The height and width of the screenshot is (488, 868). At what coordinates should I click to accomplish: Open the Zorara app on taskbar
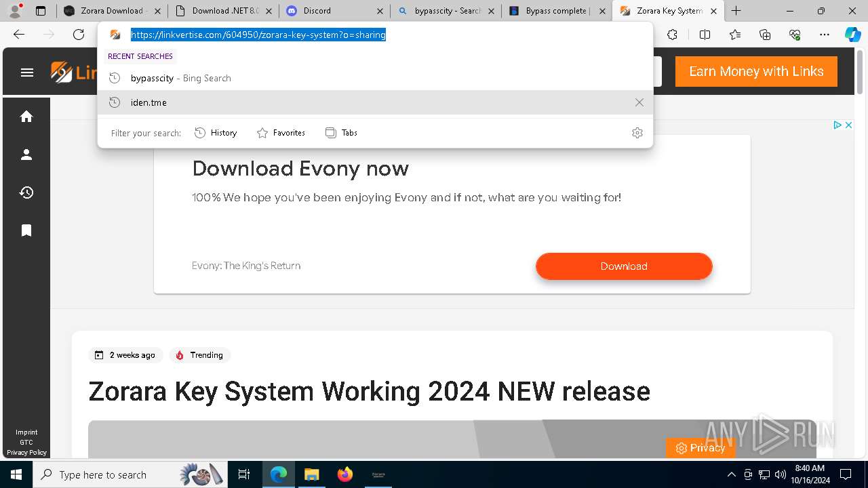pyautogui.click(x=378, y=474)
